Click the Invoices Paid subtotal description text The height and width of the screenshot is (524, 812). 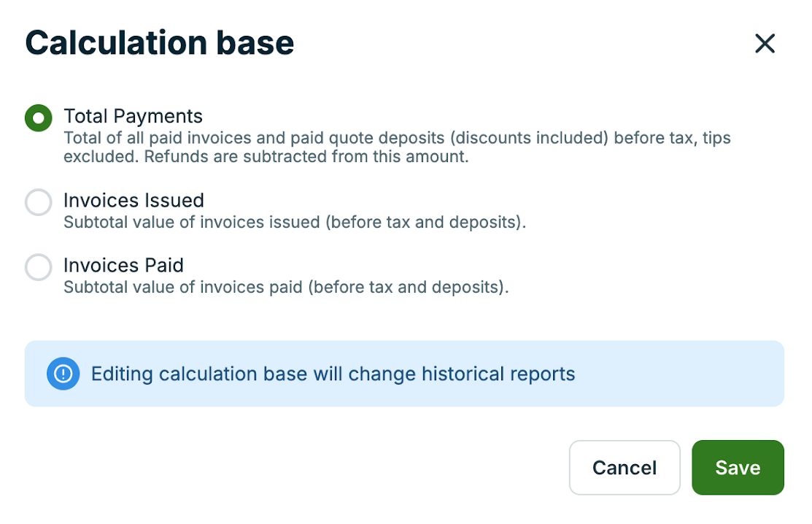[x=285, y=287]
